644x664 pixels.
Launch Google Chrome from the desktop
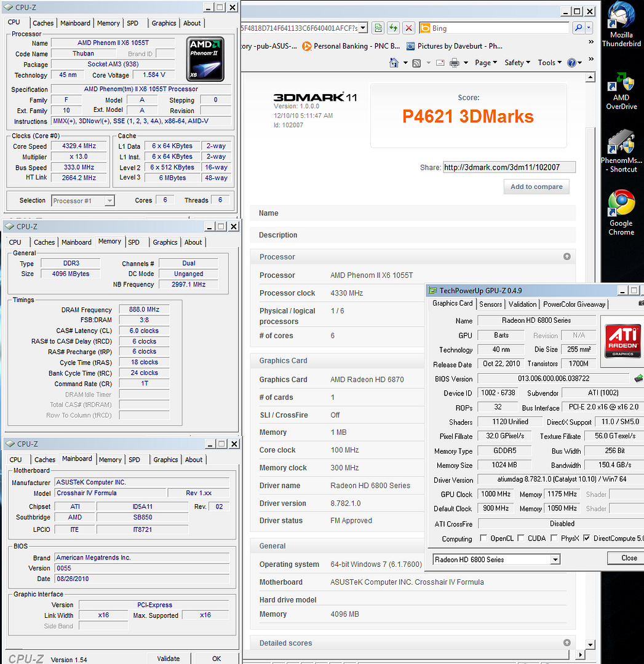621,213
